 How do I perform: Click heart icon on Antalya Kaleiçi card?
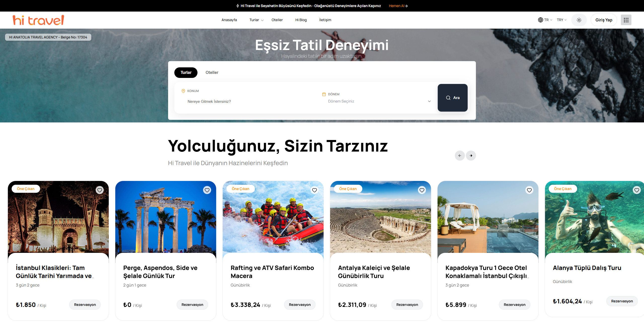tap(422, 190)
